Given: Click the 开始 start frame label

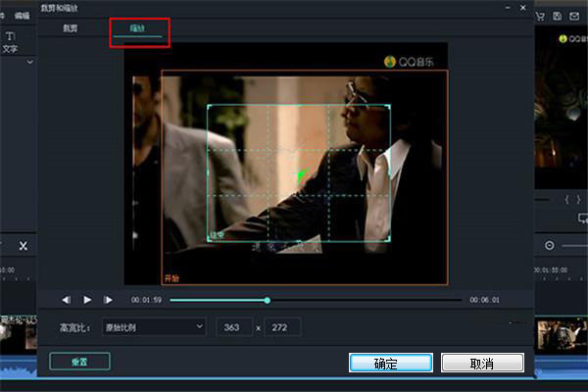Looking at the screenshot, I should point(171,278).
